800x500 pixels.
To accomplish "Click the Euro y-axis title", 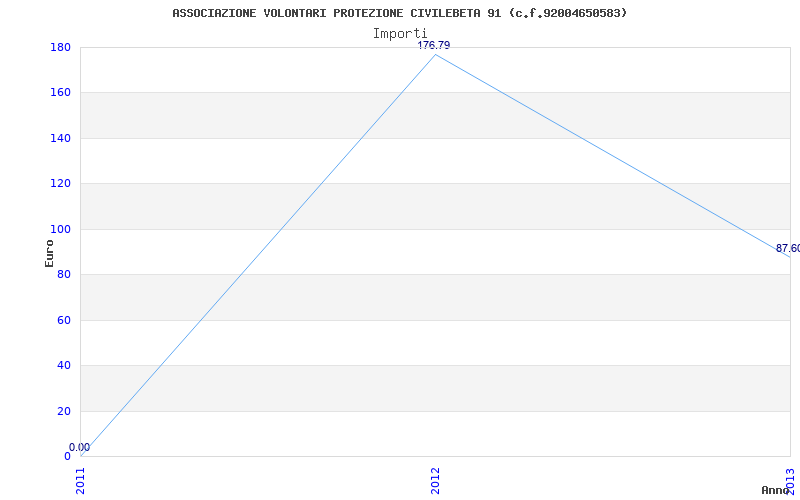I will click(x=49, y=253).
